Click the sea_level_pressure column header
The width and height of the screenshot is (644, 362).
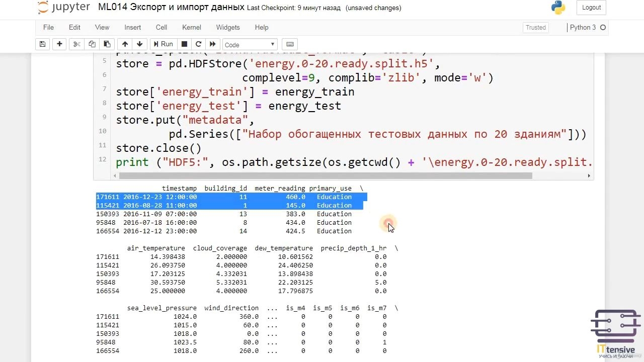[162, 308]
